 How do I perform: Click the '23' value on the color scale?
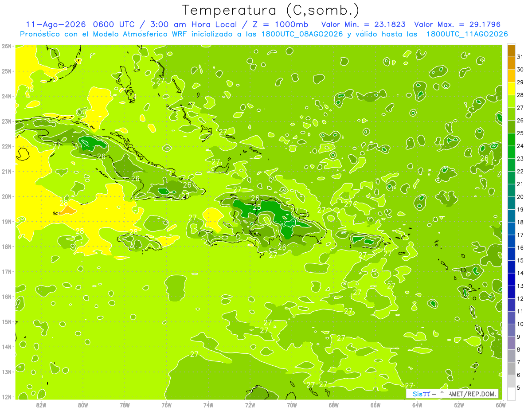tap(520, 159)
